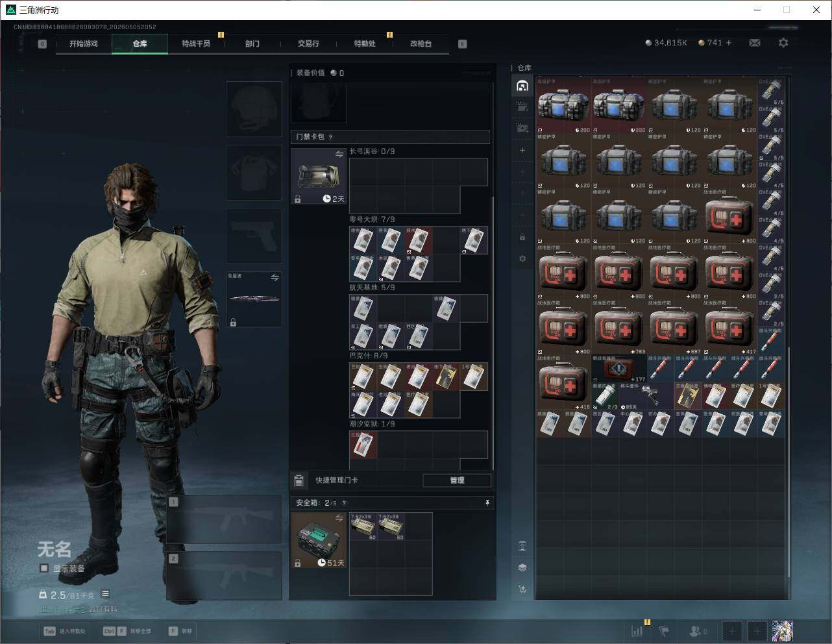This screenshot has width=832, height=644.
Task: Click empty primary weapon slot 1
Action: point(225,519)
